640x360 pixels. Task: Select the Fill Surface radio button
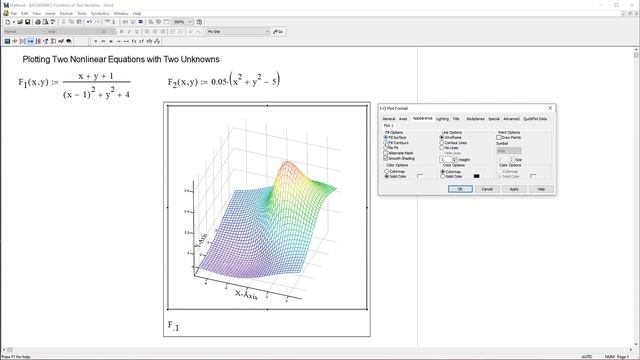pos(386,138)
